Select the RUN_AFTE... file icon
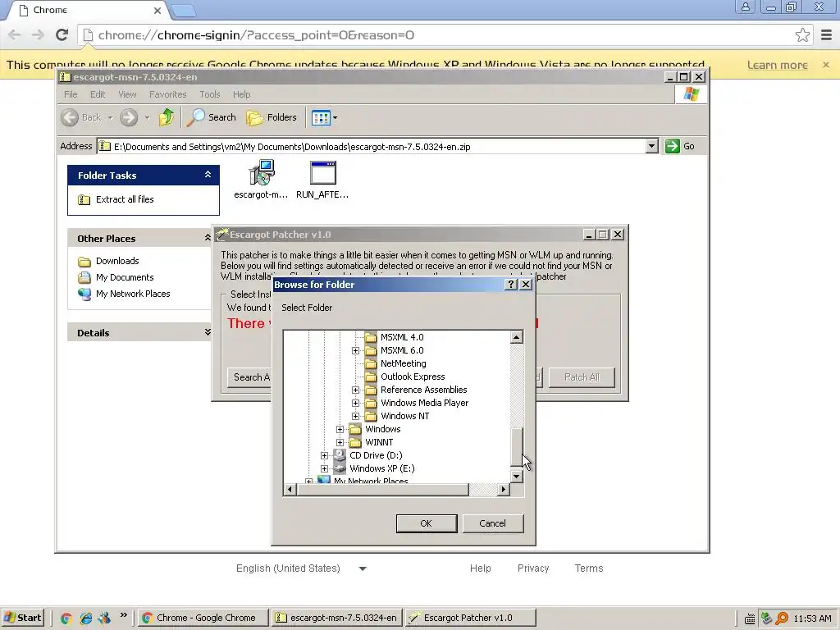The image size is (840, 630). 322,180
